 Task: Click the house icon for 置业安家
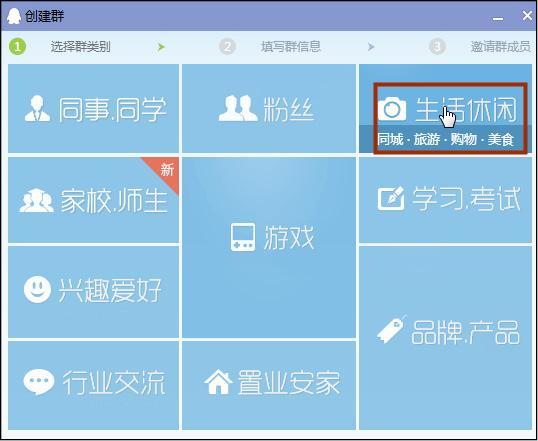tap(219, 382)
